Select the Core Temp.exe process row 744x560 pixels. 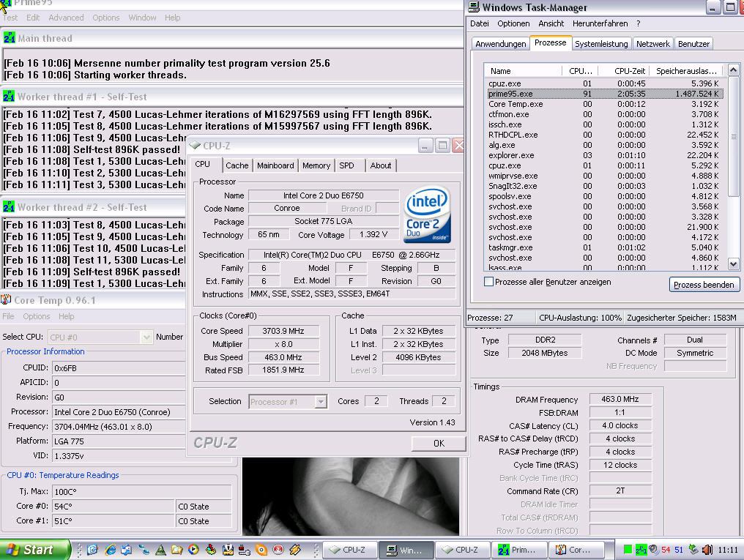tap(604, 104)
